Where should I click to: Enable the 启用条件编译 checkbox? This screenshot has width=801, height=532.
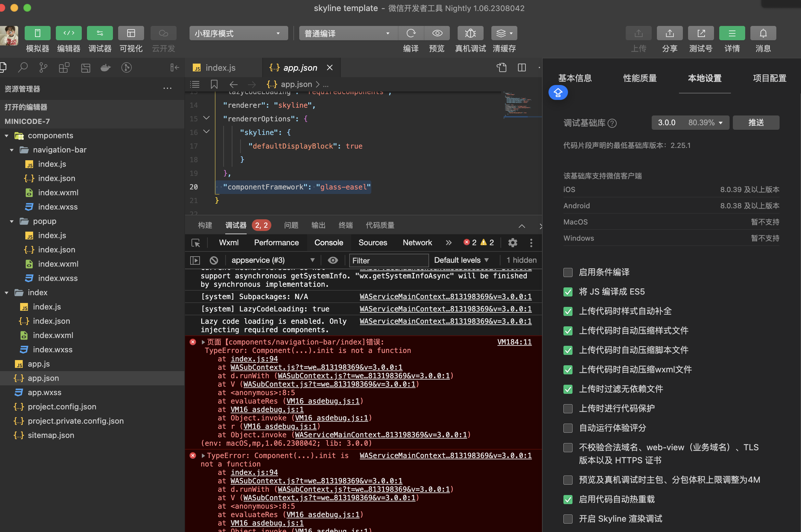tap(568, 272)
